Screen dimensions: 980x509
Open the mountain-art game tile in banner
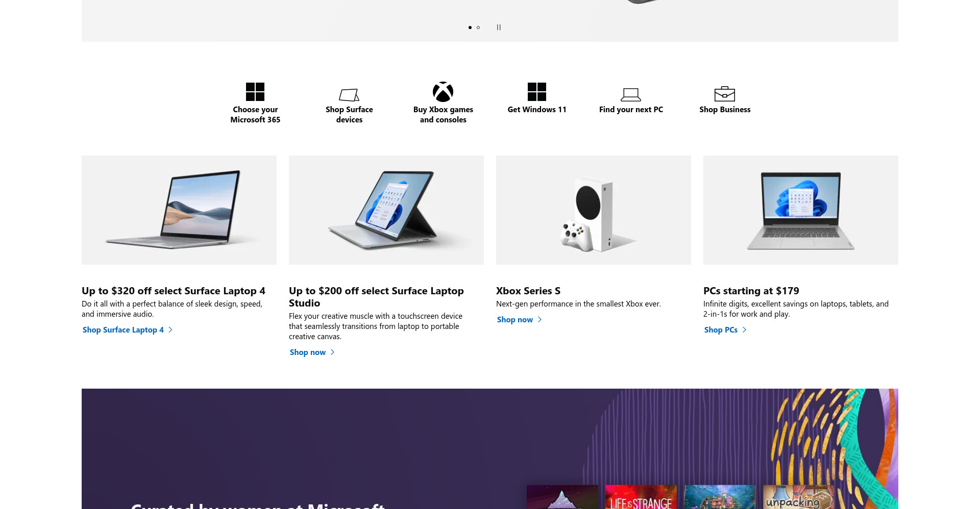point(562,497)
